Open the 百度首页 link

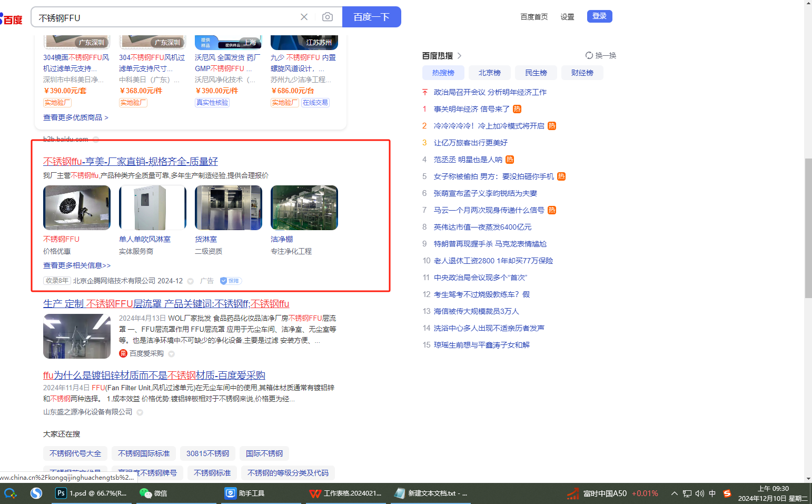(534, 17)
